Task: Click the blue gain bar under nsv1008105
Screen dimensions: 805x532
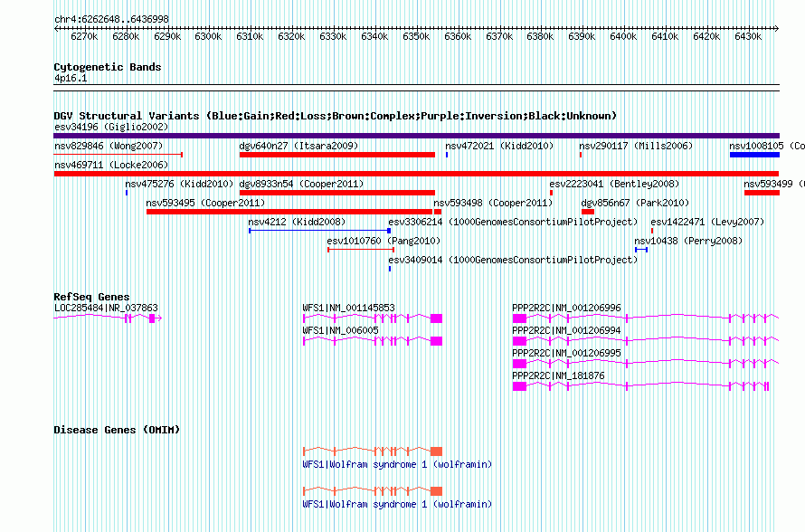Action: coord(754,155)
